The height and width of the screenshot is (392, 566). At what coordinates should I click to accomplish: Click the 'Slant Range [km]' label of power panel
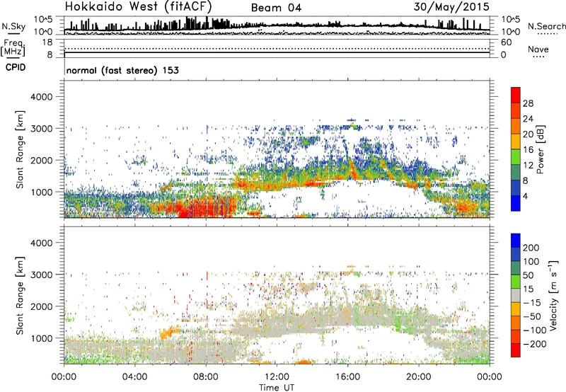(x=20, y=149)
